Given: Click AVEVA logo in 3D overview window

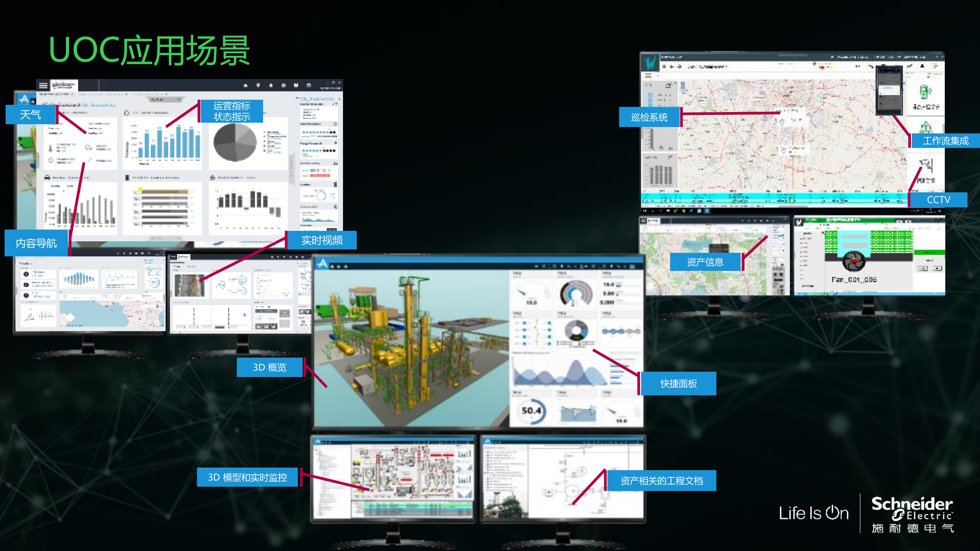Looking at the screenshot, I should [x=323, y=263].
